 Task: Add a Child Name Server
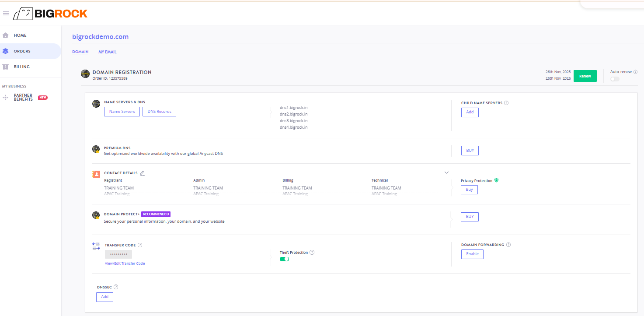tap(470, 112)
